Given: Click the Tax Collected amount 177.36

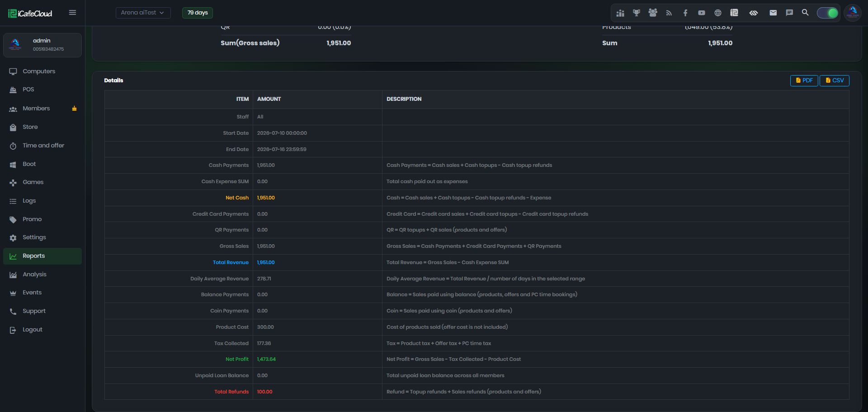Looking at the screenshot, I should pos(264,343).
